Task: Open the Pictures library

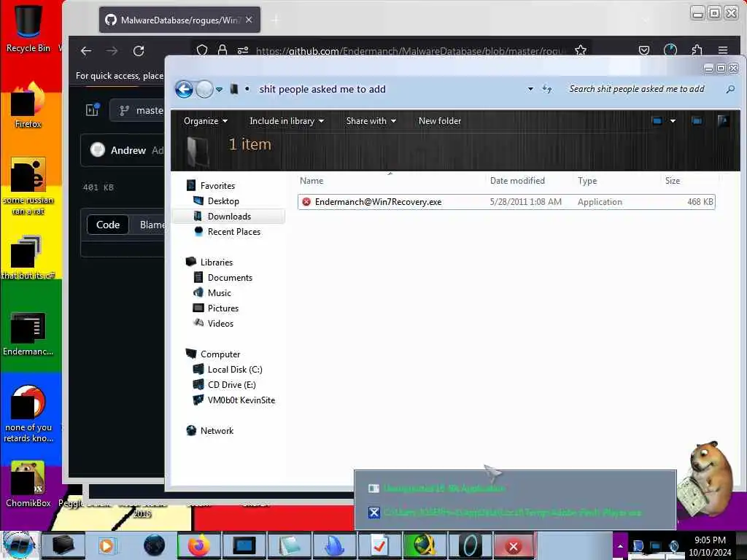Action: (223, 308)
